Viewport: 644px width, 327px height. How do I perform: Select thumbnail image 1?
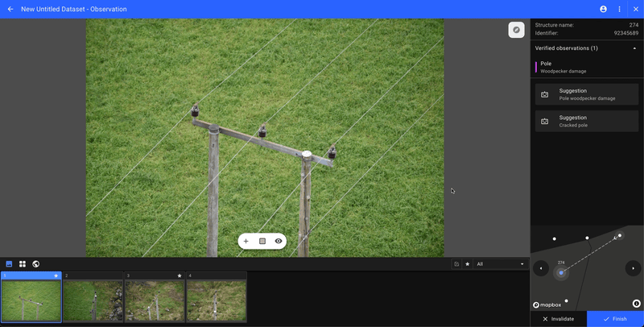click(x=31, y=297)
